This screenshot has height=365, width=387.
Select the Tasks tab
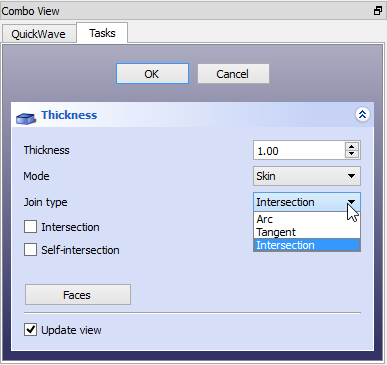click(102, 33)
